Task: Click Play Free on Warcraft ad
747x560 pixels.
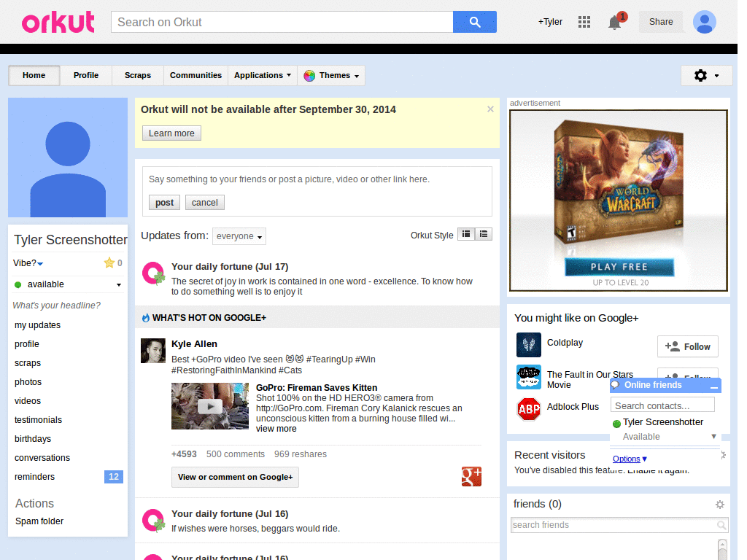Action: coord(619,267)
